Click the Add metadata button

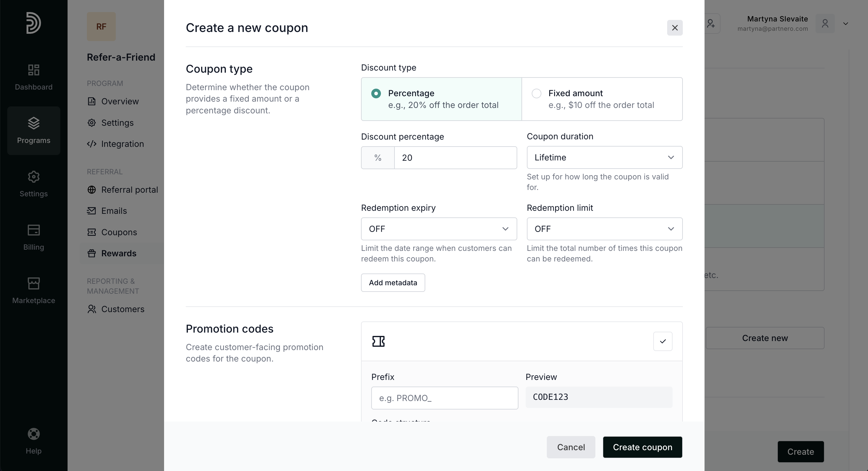[x=393, y=283]
